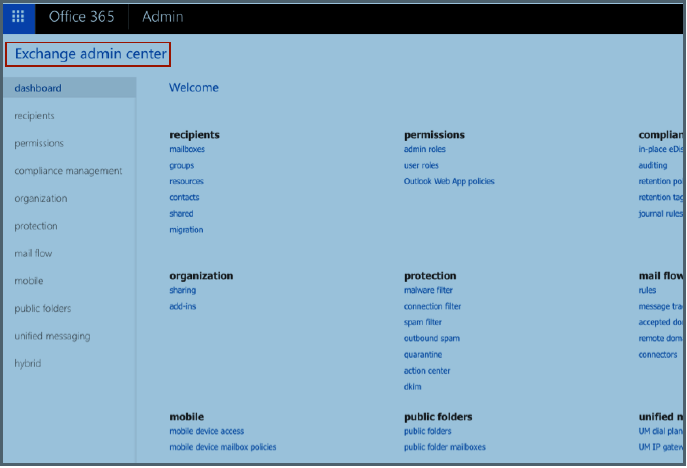
Task: Click the connectors link under mail flow
Action: tap(658, 355)
